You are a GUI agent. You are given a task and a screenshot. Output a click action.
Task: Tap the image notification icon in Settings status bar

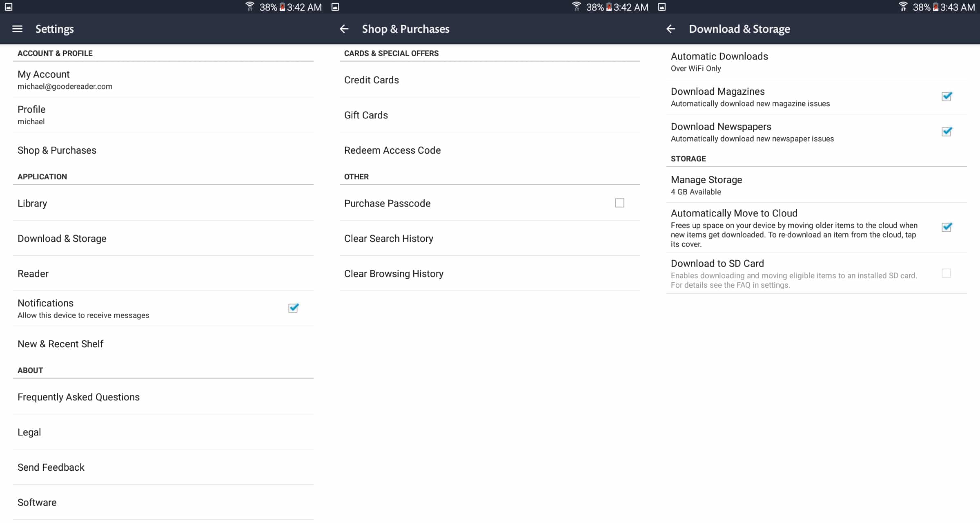pyautogui.click(x=9, y=7)
